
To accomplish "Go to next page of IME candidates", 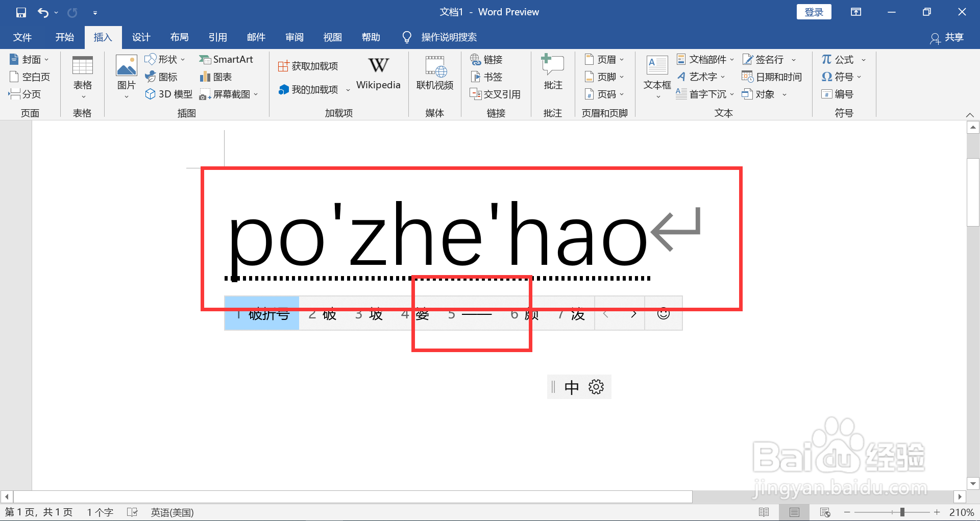I will [x=633, y=313].
